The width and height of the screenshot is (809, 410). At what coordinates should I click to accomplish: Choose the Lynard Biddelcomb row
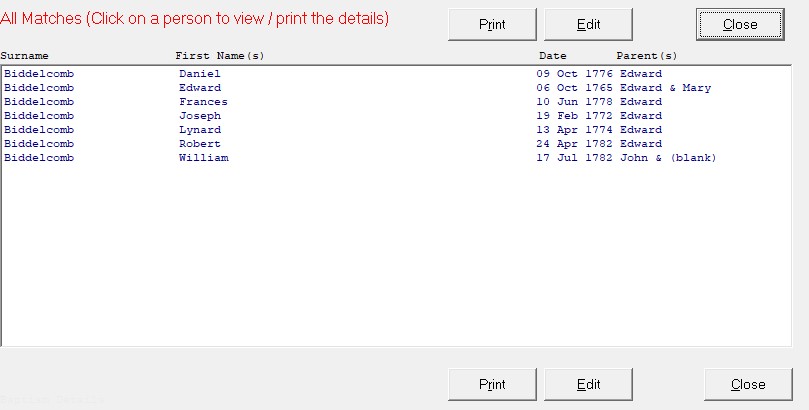click(200, 130)
